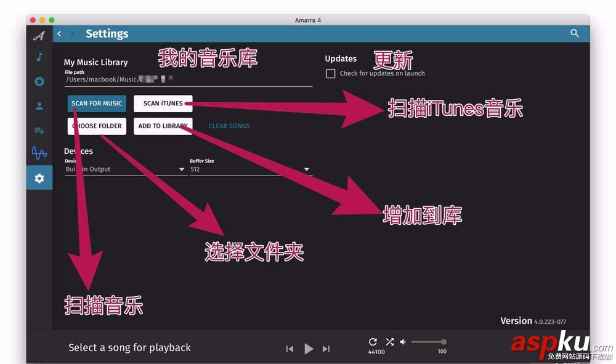Screen dimensions: 616x364
Task: Toggle shuffle playback mode
Action: point(390,341)
